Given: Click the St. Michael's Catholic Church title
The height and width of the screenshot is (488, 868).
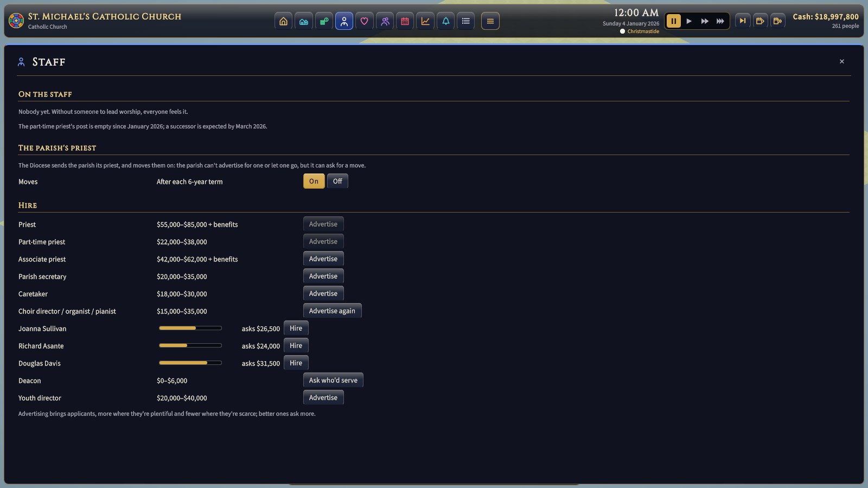Looking at the screenshot, I should coord(105,17).
